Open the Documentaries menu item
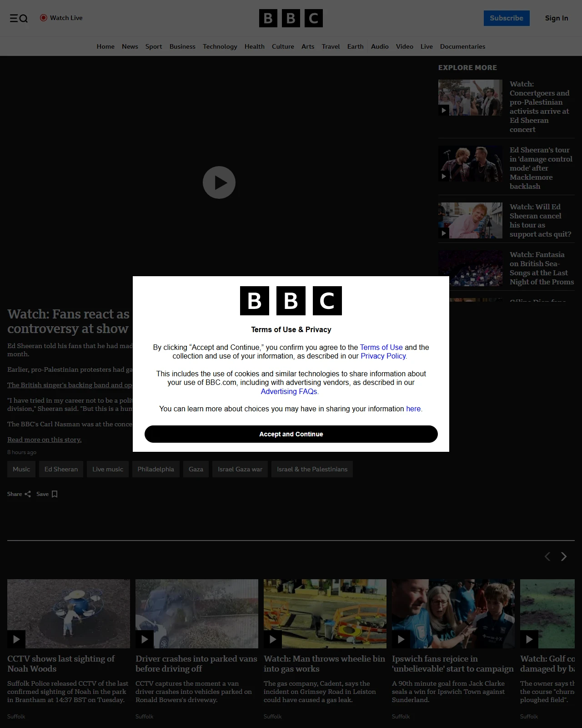 (x=463, y=46)
